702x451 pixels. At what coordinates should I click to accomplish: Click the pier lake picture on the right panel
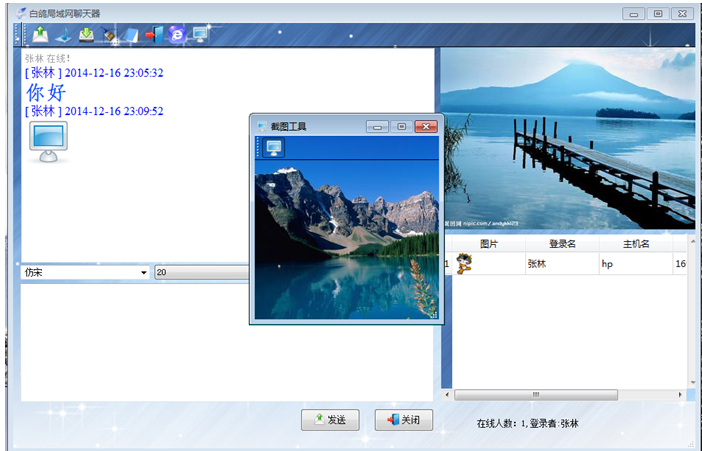pos(568,139)
